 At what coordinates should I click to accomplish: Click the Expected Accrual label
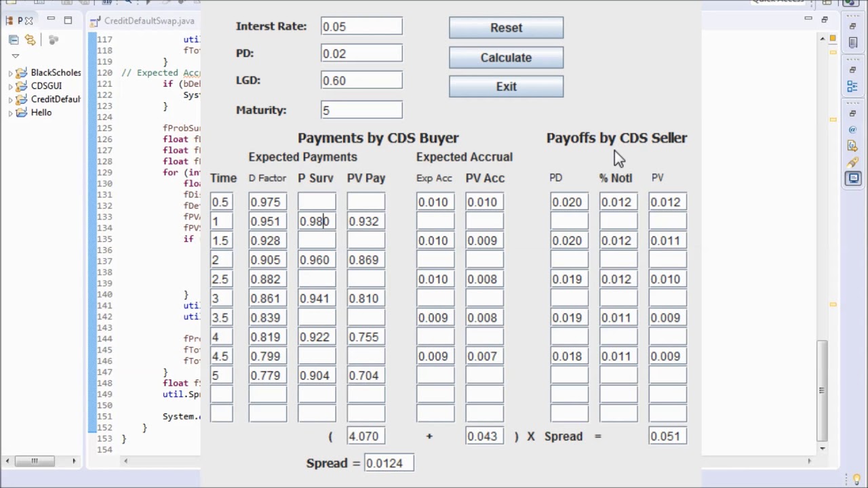tap(465, 157)
